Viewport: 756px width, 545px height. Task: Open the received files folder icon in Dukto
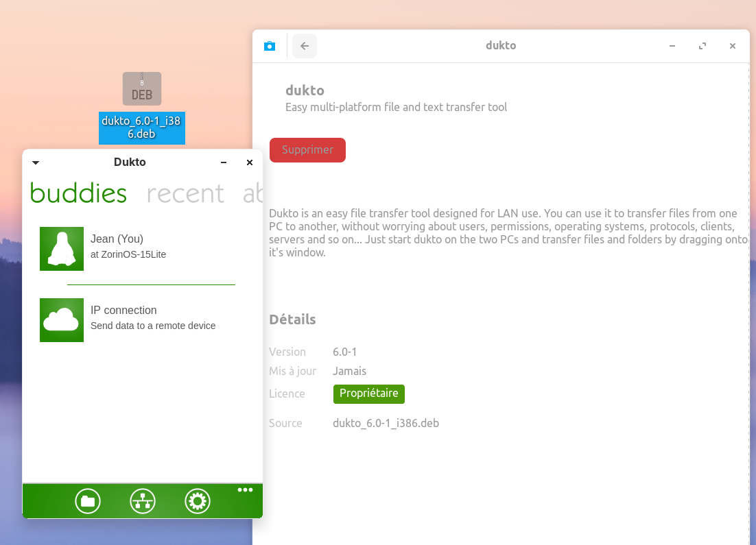click(88, 501)
